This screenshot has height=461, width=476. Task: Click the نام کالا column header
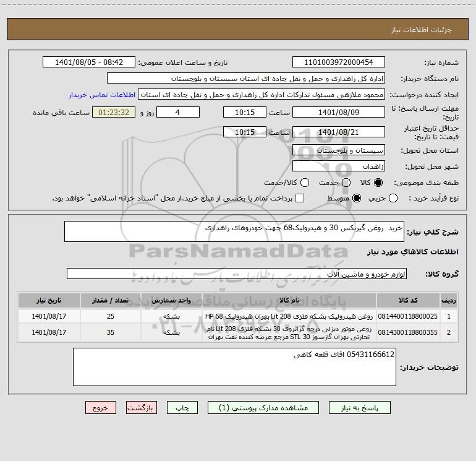tap(289, 300)
